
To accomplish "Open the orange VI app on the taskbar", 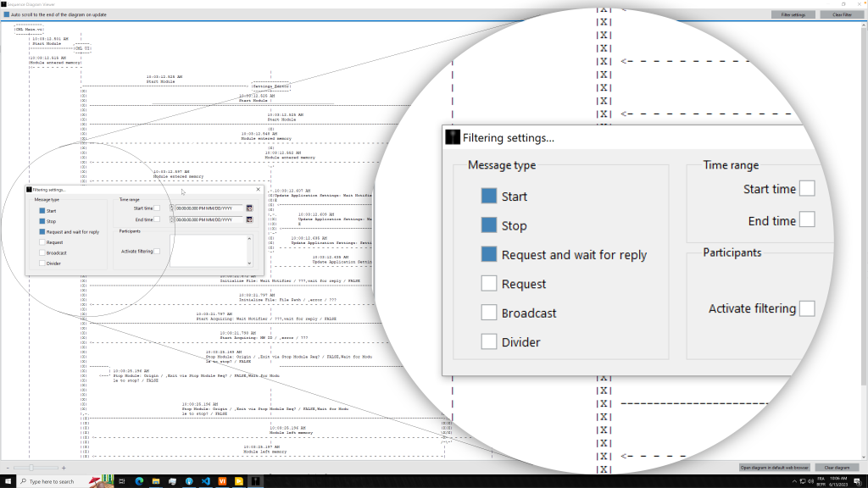I will click(222, 481).
